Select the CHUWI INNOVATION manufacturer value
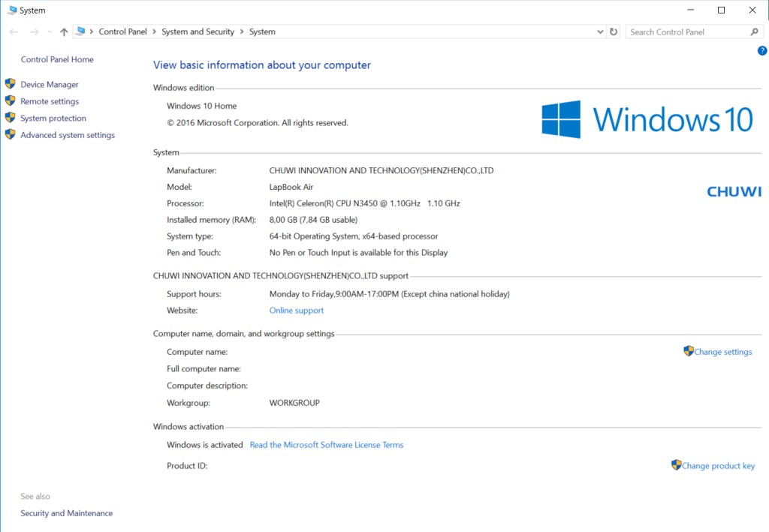 [381, 170]
